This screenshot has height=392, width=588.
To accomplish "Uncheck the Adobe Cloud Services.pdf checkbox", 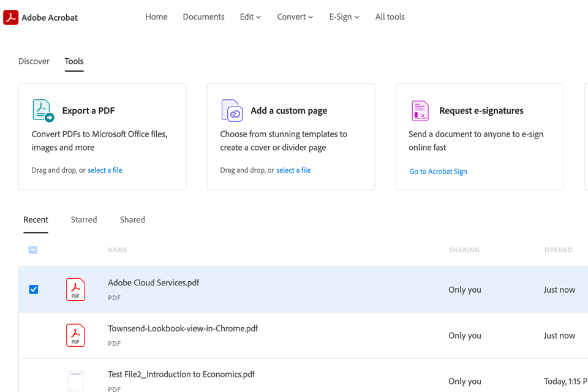I will pyautogui.click(x=34, y=290).
